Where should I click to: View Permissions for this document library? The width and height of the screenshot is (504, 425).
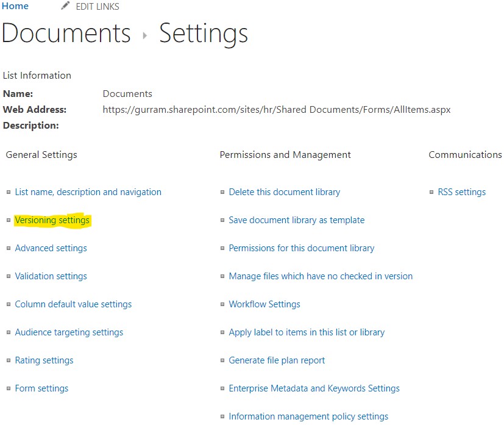301,248
